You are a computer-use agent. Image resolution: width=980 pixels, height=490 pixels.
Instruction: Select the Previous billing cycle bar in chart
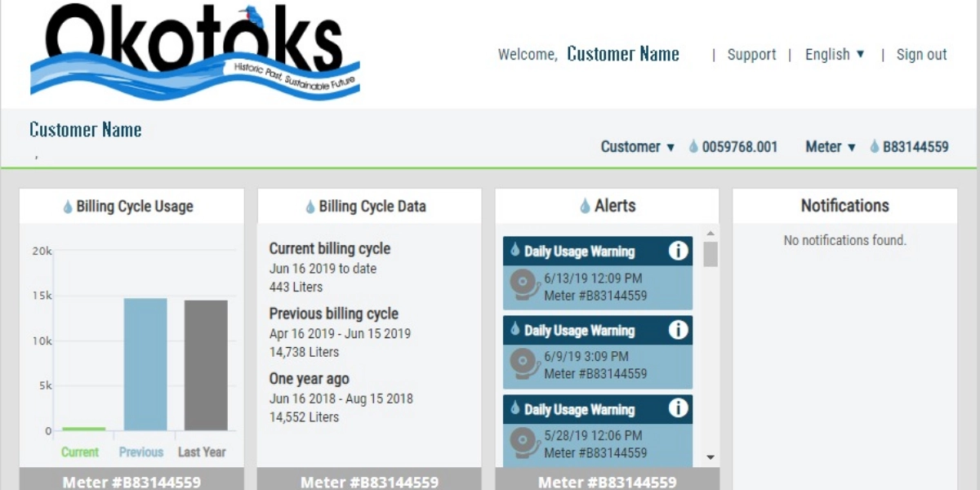click(x=145, y=364)
